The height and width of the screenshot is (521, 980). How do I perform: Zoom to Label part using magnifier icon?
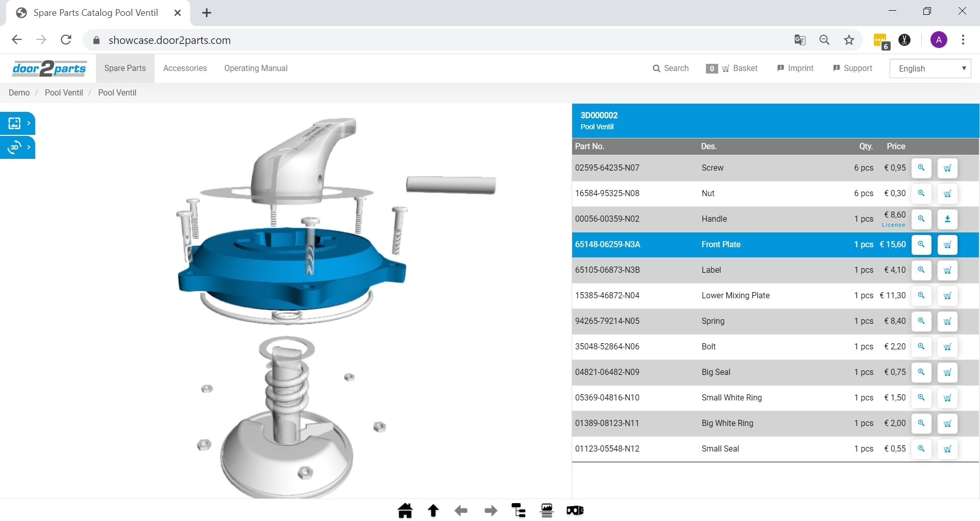pos(921,270)
